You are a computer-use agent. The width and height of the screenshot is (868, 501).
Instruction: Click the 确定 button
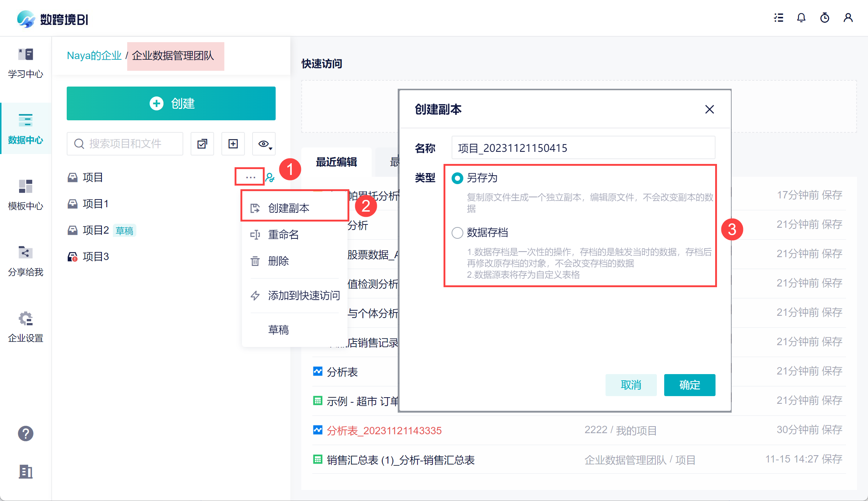click(x=689, y=385)
